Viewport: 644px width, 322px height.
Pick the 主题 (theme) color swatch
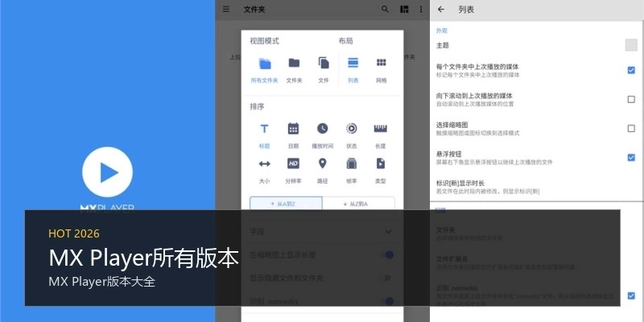(631, 45)
